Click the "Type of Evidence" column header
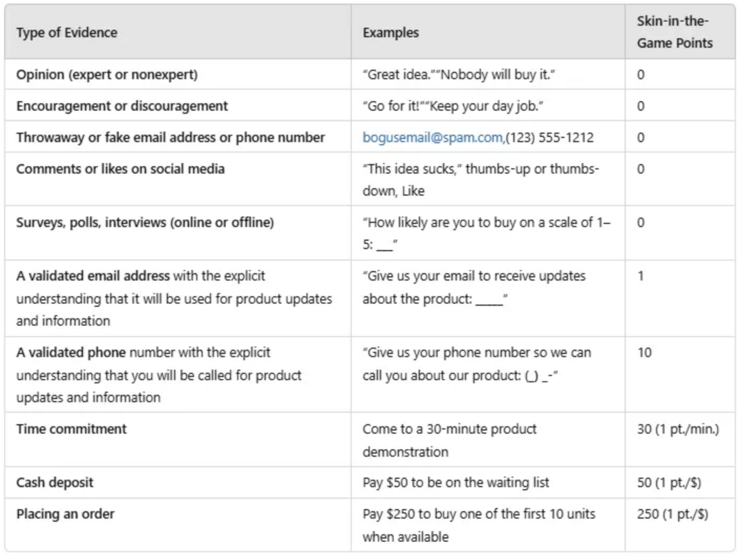 tap(67, 33)
